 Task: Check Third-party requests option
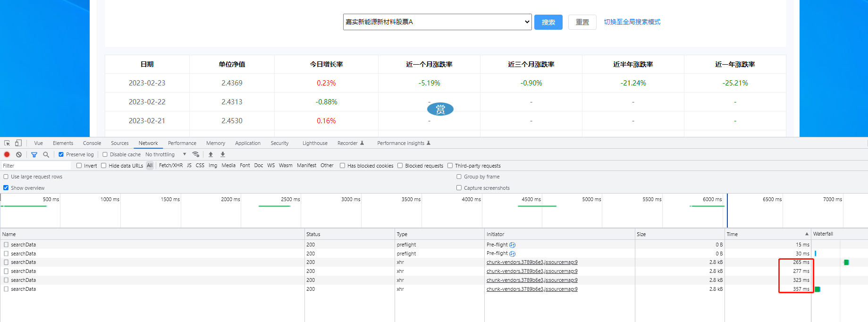pos(450,166)
